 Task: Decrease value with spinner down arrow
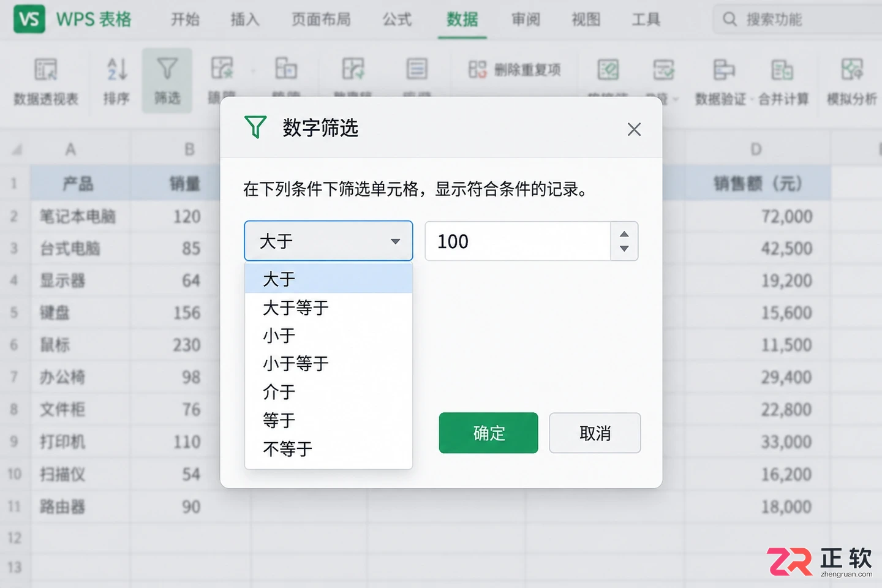click(624, 249)
